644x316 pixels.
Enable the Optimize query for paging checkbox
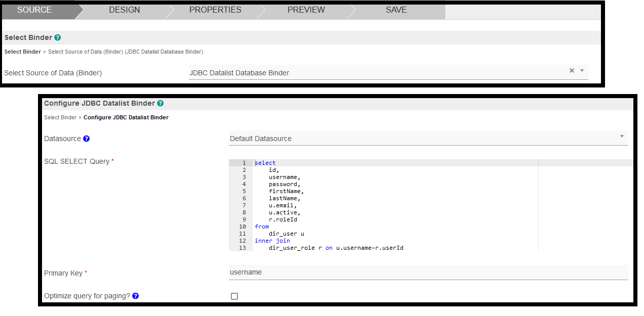coord(234,296)
